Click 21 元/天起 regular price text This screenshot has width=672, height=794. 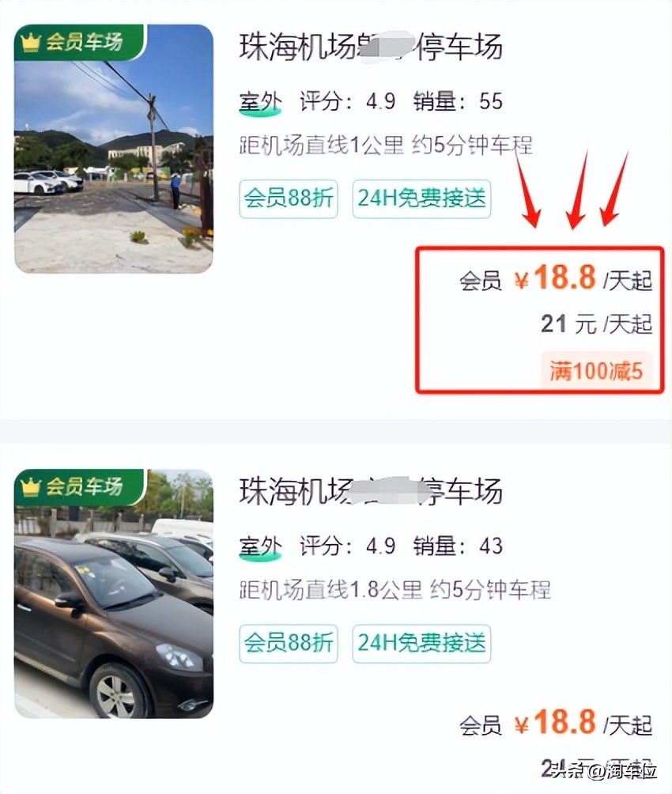click(x=597, y=324)
